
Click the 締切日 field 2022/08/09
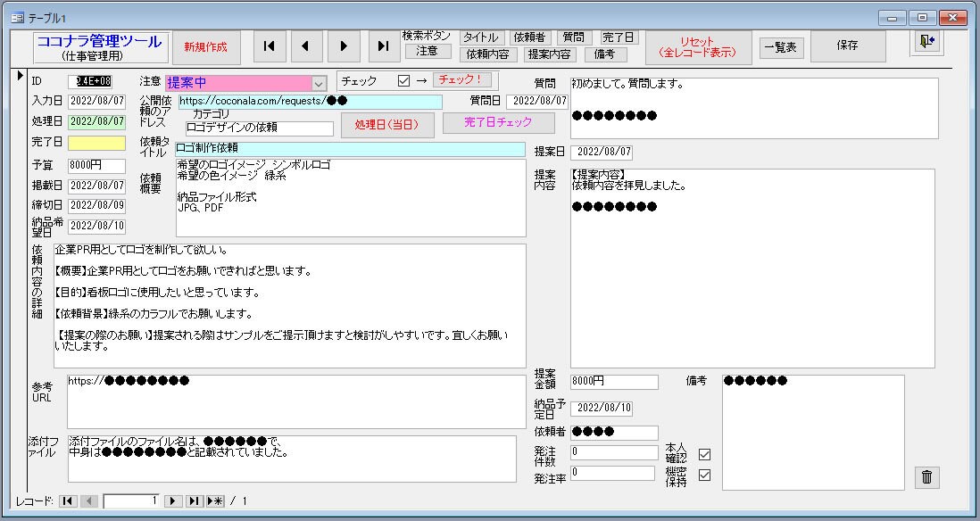pos(97,205)
